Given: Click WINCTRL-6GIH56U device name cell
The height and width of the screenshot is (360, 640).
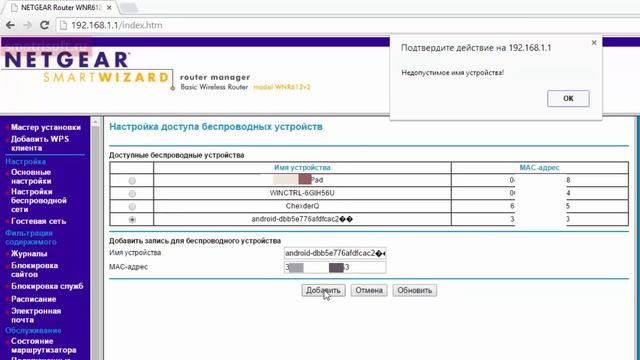Looking at the screenshot, I should tap(302, 193).
